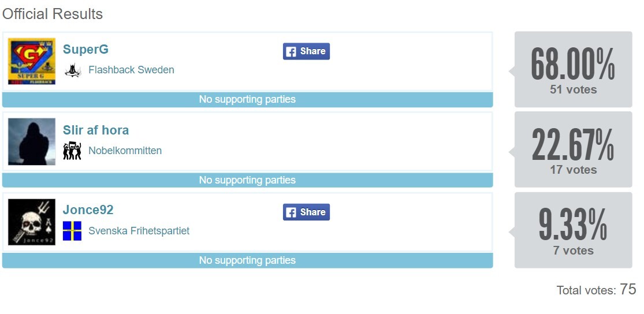Screen dimensions: 644x314
Task: Open the Jonce92 candidate profile link
Action: (88, 210)
